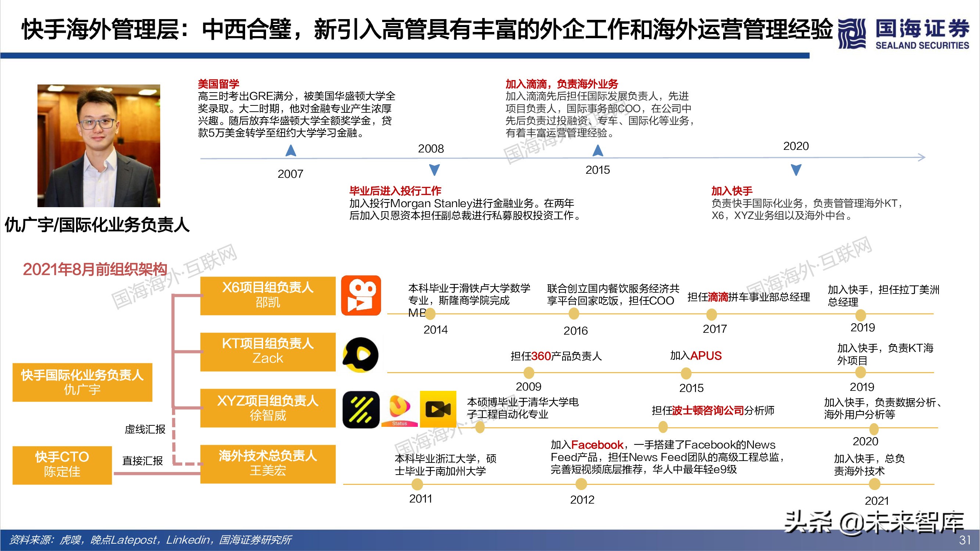
Task: Click the text 加入快手，担任拉丁美洲总经理
Action: pos(883,295)
